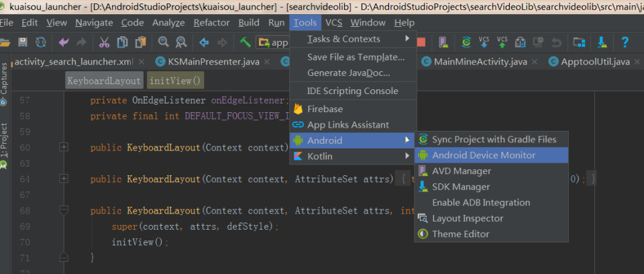Click VCS Update Project icon

click(x=484, y=42)
